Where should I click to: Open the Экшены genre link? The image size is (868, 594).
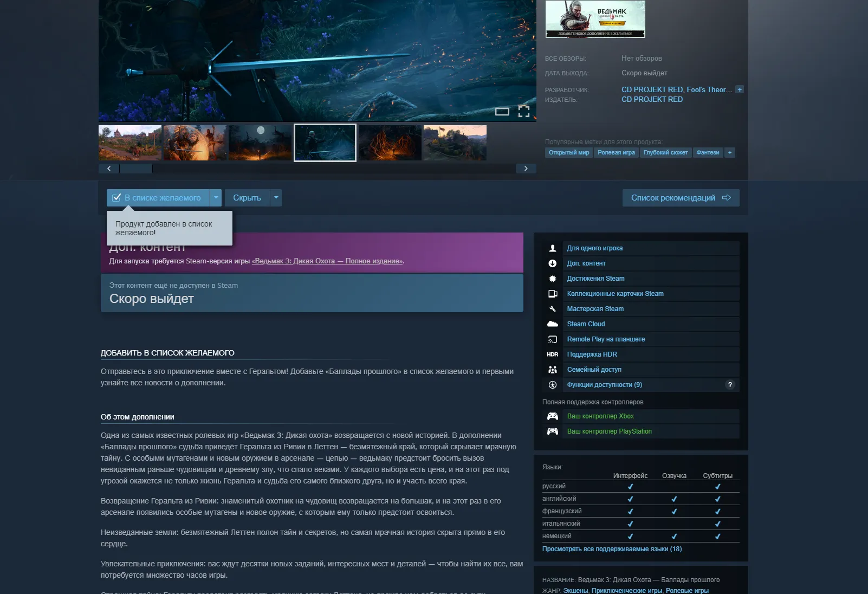click(575, 591)
